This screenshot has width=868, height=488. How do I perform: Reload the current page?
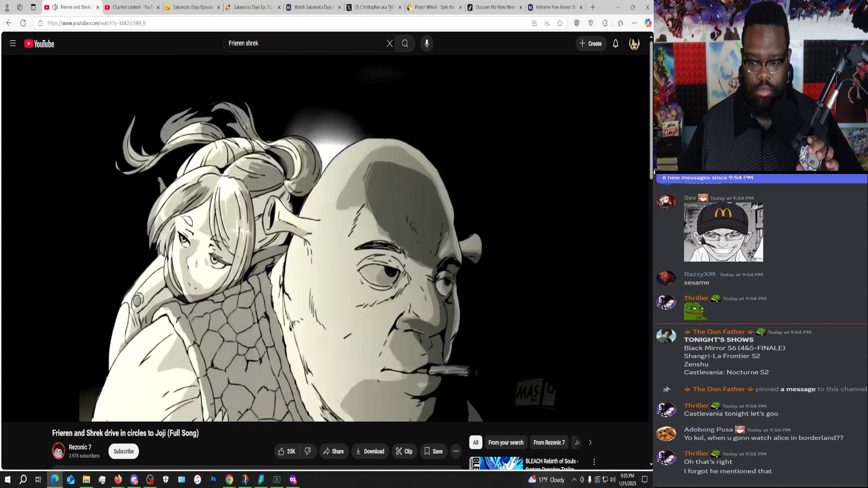(23, 23)
